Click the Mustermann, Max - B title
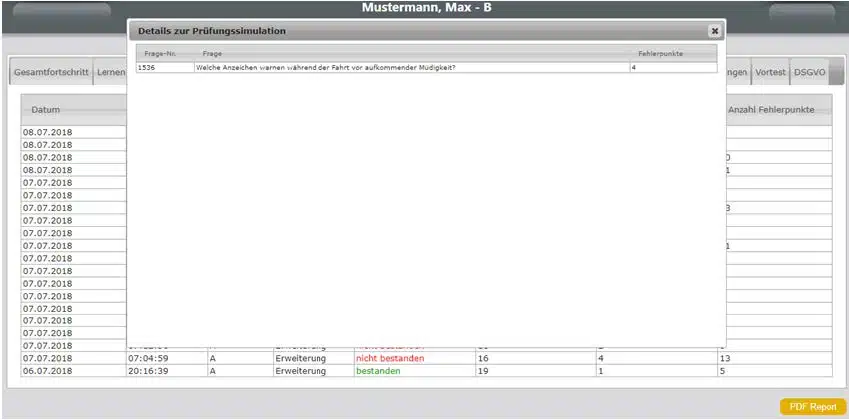 pos(425,9)
